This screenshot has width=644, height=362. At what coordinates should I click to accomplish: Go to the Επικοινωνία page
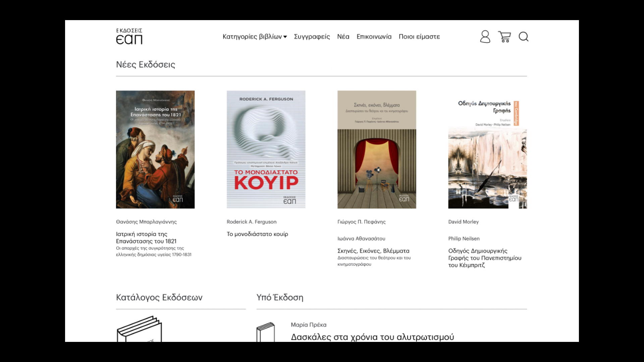[x=374, y=37]
